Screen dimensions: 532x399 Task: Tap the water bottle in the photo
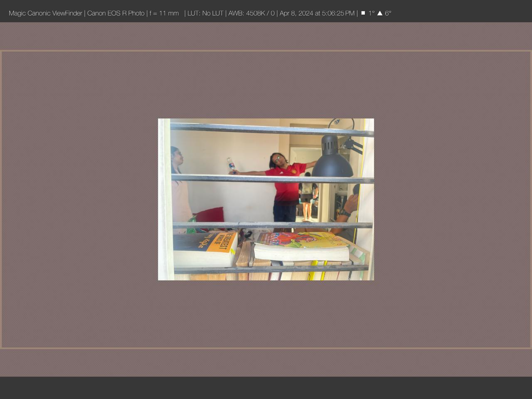231,165
